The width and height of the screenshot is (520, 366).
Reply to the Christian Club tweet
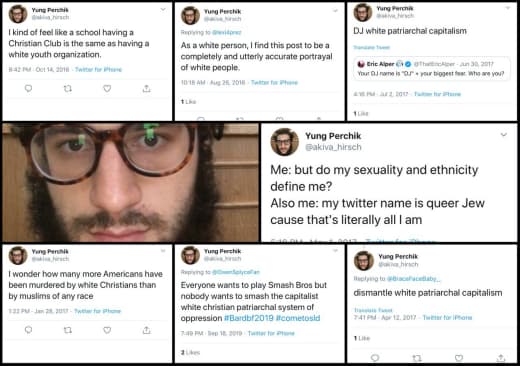[29, 88]
